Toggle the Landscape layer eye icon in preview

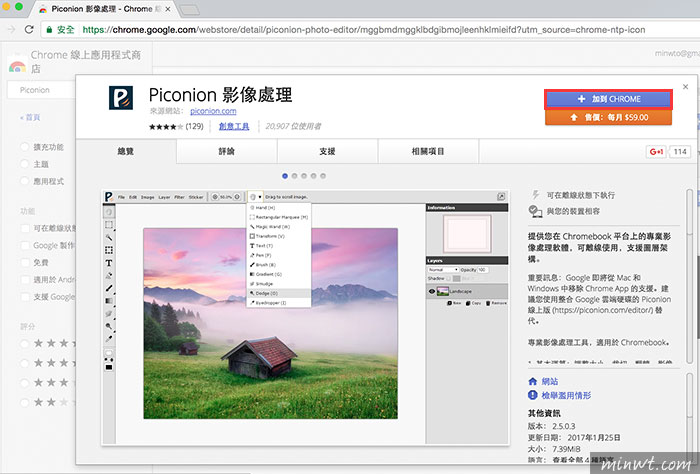432,291
